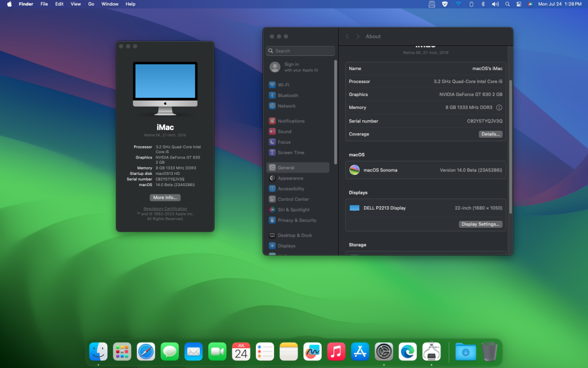Screen dimensions: 588x368
Task: Open the View menu
Action: (76, 4)
